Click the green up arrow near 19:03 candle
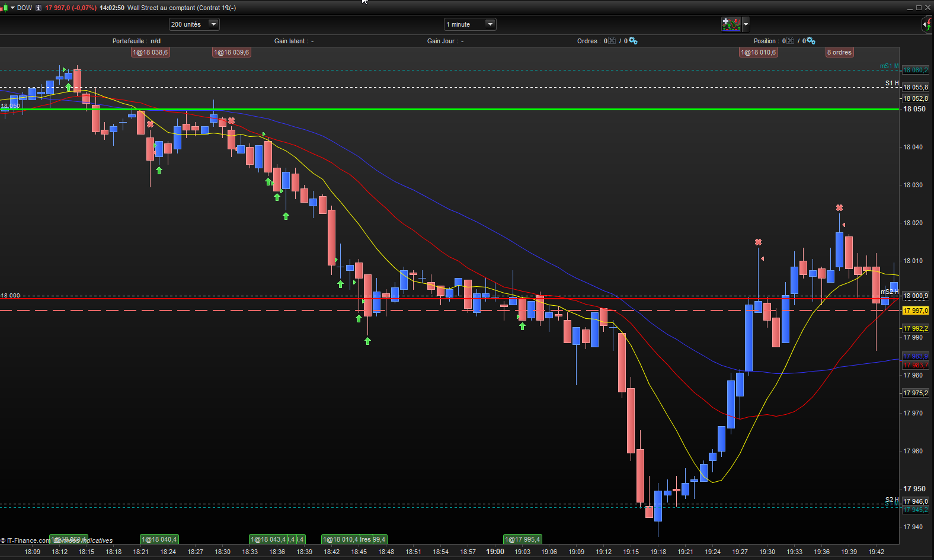934x560 pixels. (522, 326)
